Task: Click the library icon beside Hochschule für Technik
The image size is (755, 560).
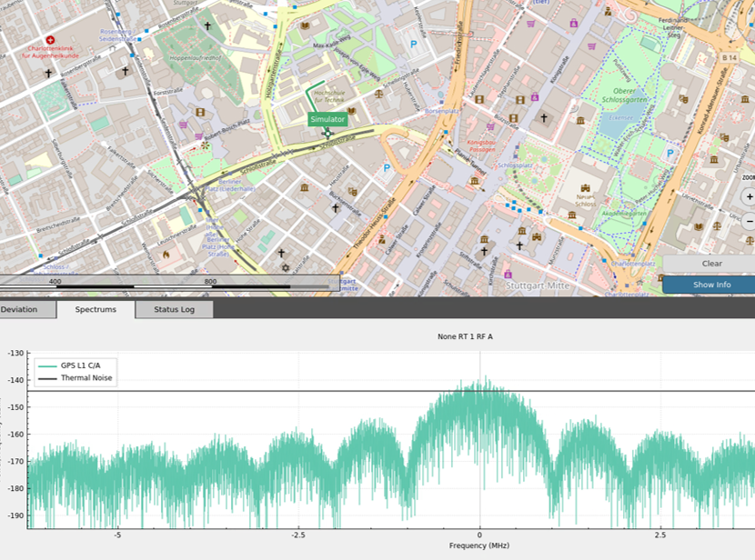Action: [x=352, y=111]
